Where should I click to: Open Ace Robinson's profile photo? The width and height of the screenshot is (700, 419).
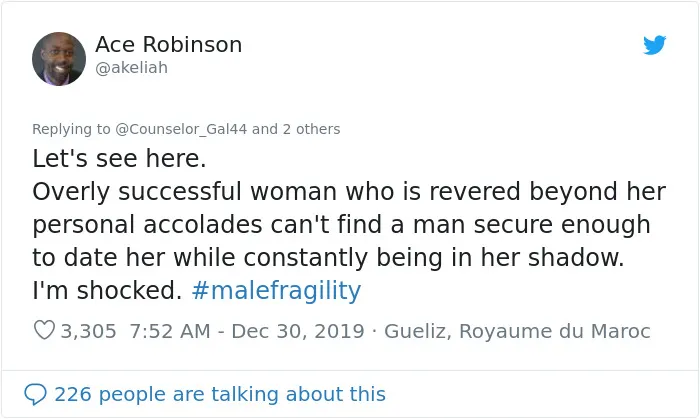tap(59, 58)
